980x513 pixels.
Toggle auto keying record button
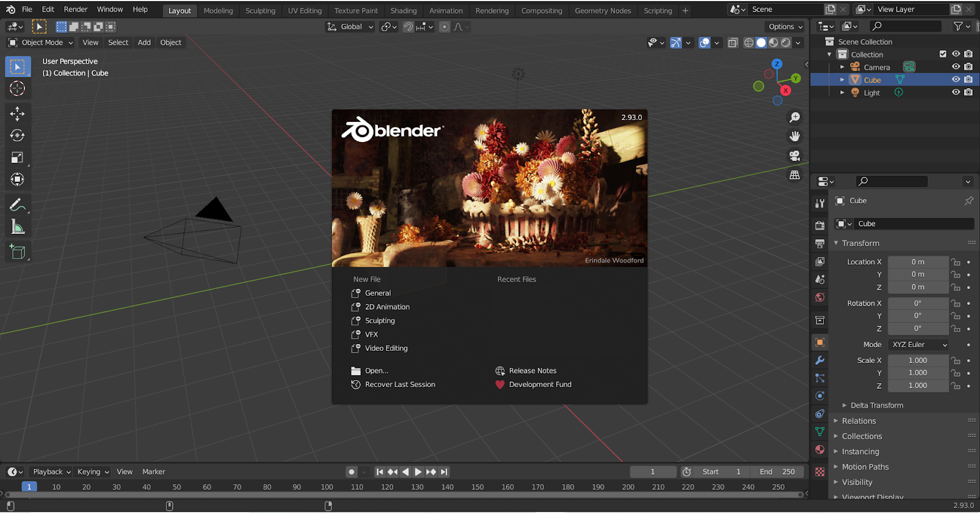click(x=352, y=472)
